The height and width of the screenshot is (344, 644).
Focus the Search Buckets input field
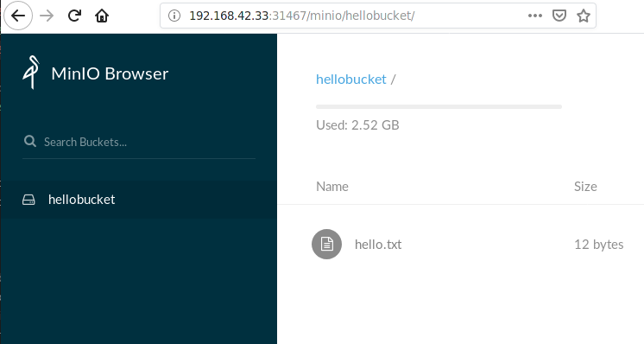139,143
